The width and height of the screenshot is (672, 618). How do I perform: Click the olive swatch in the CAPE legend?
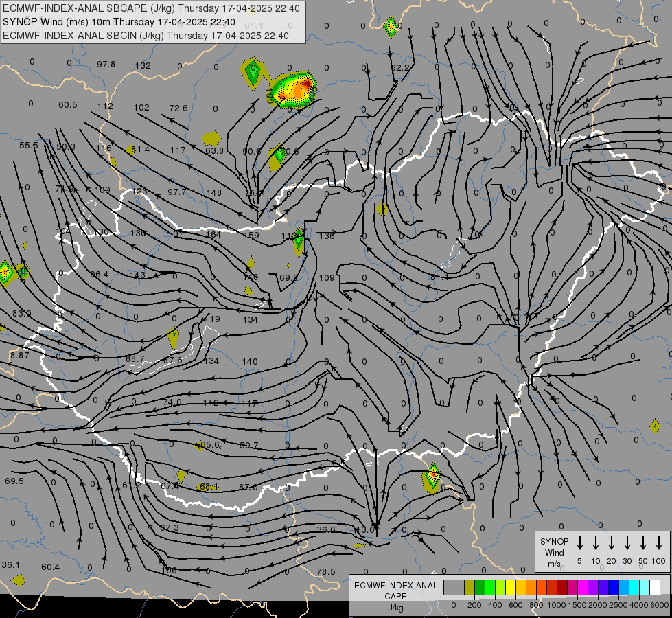tap(470, 588)
